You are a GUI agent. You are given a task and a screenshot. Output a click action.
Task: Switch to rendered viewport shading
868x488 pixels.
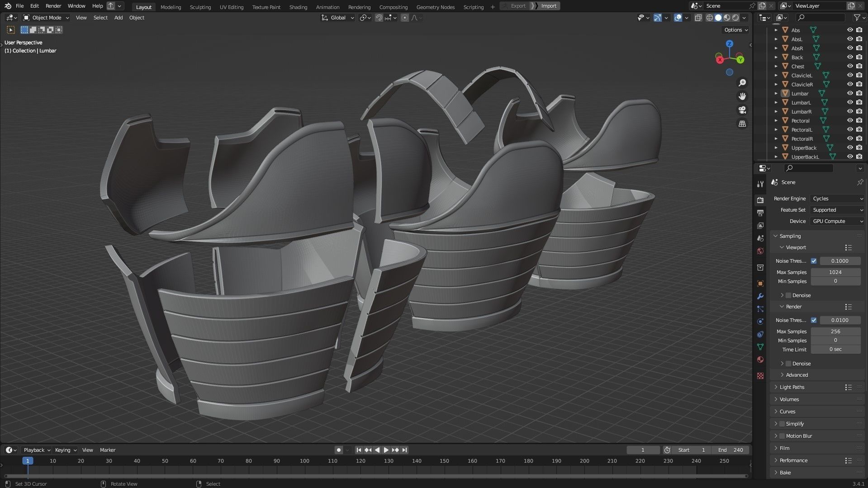[735, 18]
